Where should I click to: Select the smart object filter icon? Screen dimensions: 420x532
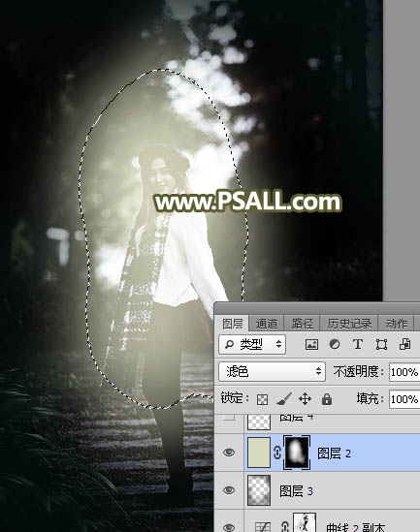tap(404, 344)
